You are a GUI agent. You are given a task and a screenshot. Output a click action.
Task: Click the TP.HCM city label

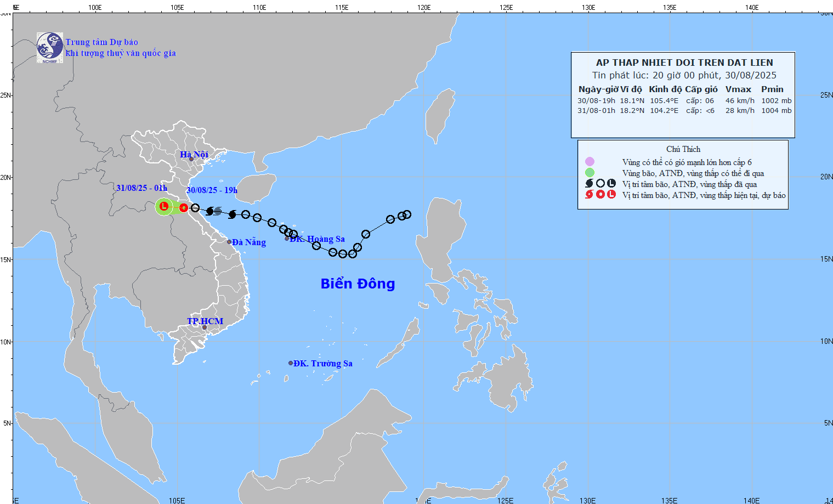click(x=205, y=321)
